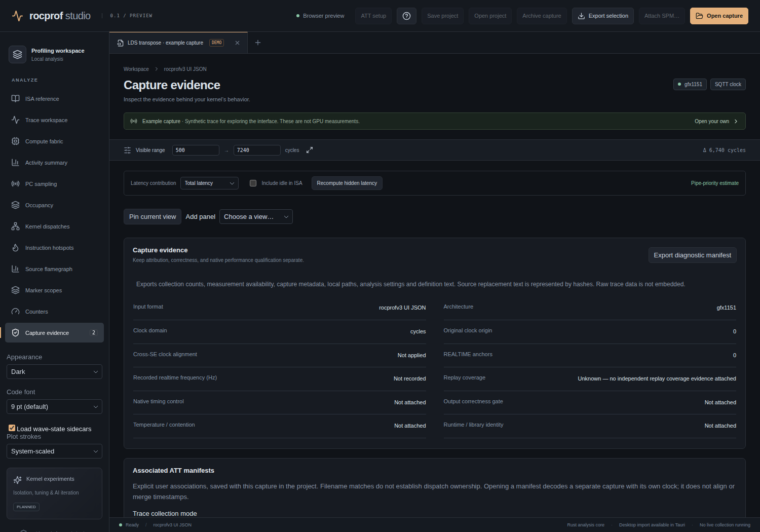Click the gfx1151 architecture badge

(691, 84)
